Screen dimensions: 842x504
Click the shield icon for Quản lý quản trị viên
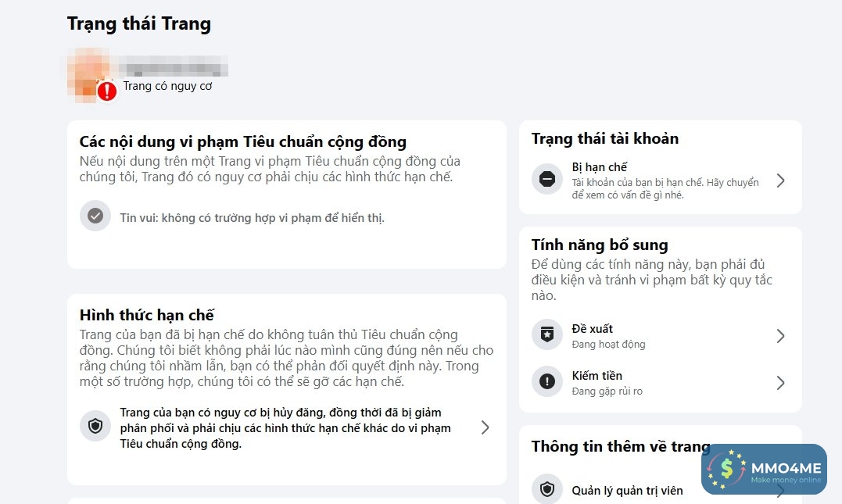tap(547, 490)
